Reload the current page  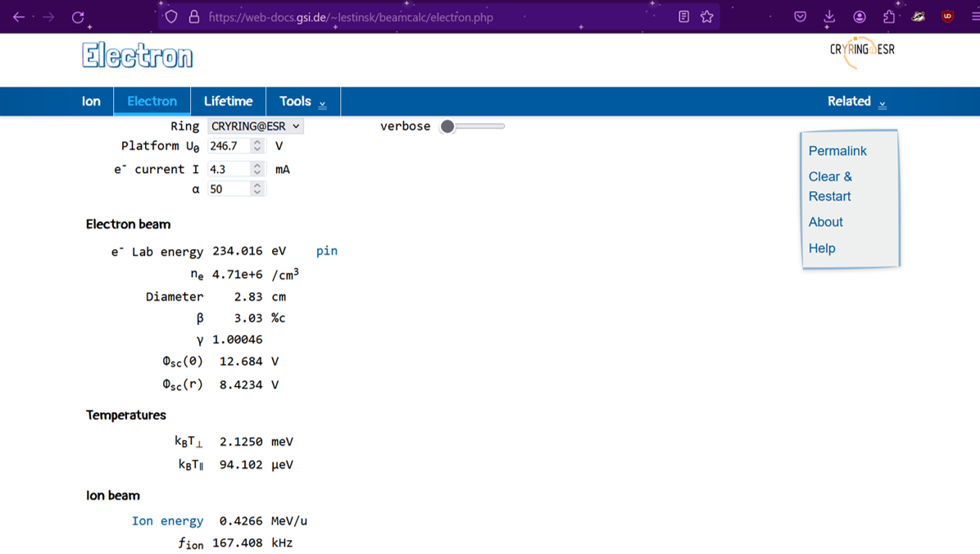click(78, 17)
